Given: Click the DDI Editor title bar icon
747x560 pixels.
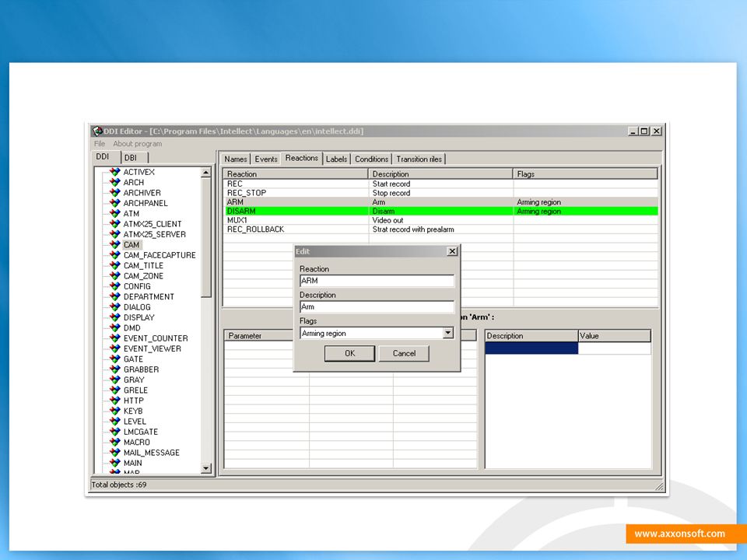Looking at the screenshot, I should pos(98,131).
